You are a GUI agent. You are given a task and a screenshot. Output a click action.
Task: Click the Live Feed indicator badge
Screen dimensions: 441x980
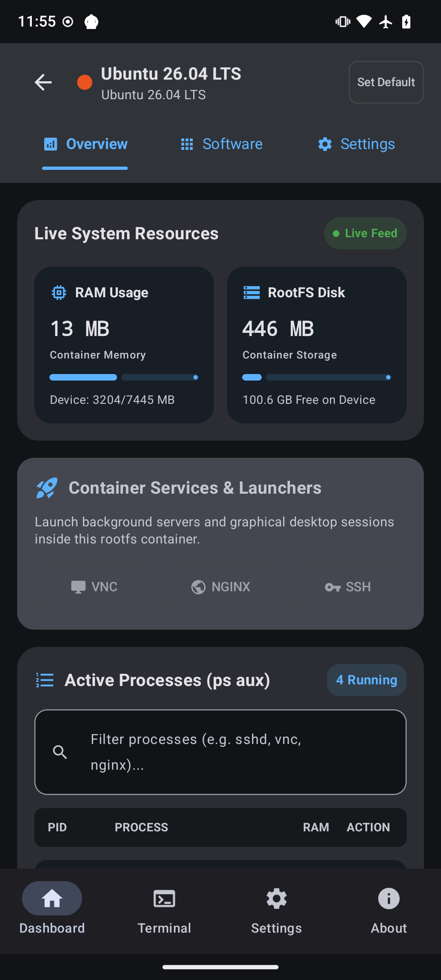tap(365, 233)
